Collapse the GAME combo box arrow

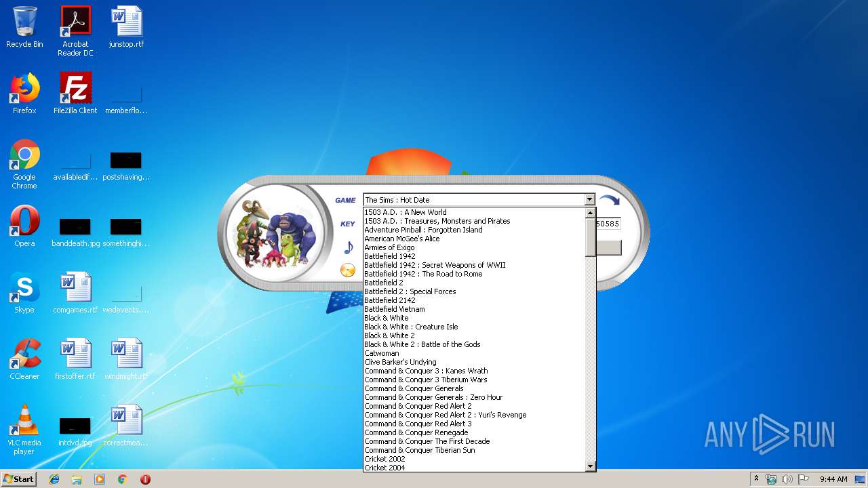[589, 200]
